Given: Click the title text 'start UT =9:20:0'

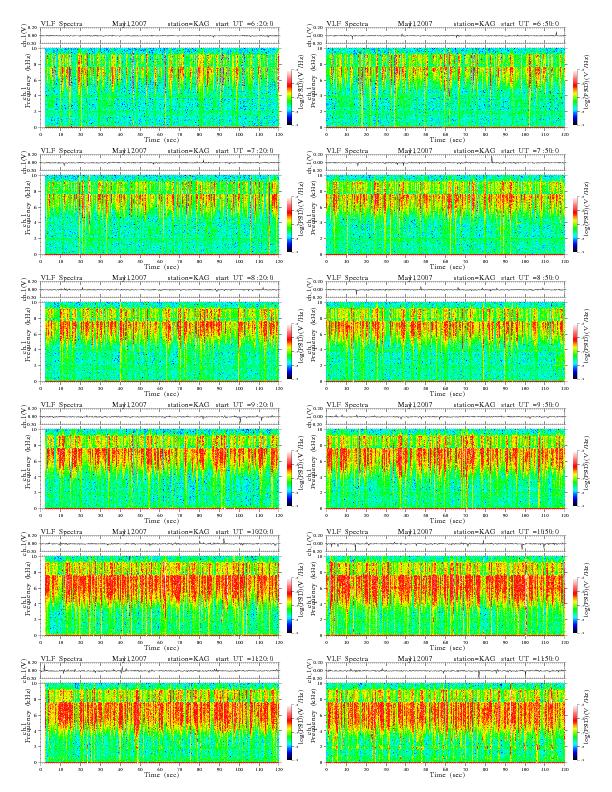Looking at the screenshot, I should point(244,405).
